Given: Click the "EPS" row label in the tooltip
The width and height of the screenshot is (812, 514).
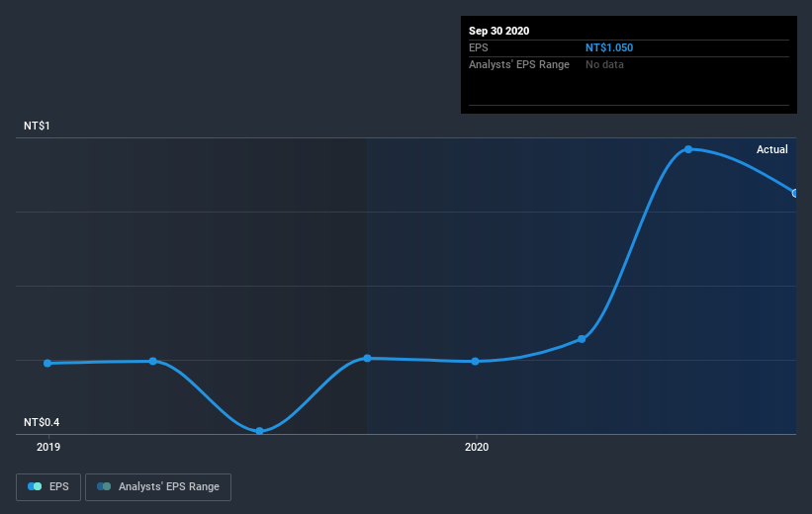Looking at the screenshot, I should (x=479, y=47).
